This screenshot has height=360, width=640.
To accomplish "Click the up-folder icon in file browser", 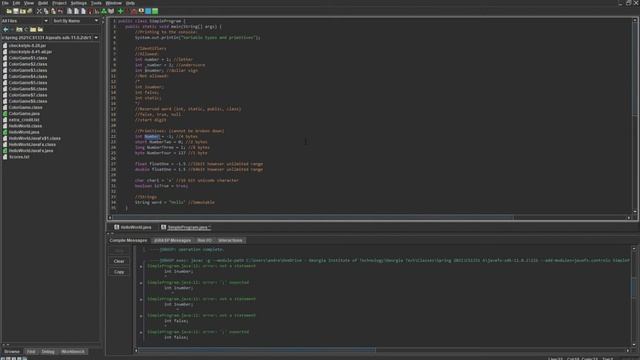I will (19, 29).
